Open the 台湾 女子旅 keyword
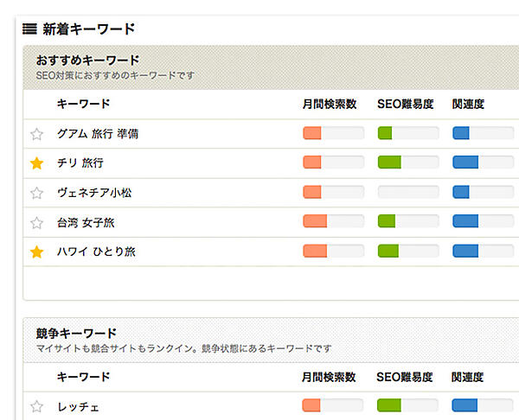 86,223
